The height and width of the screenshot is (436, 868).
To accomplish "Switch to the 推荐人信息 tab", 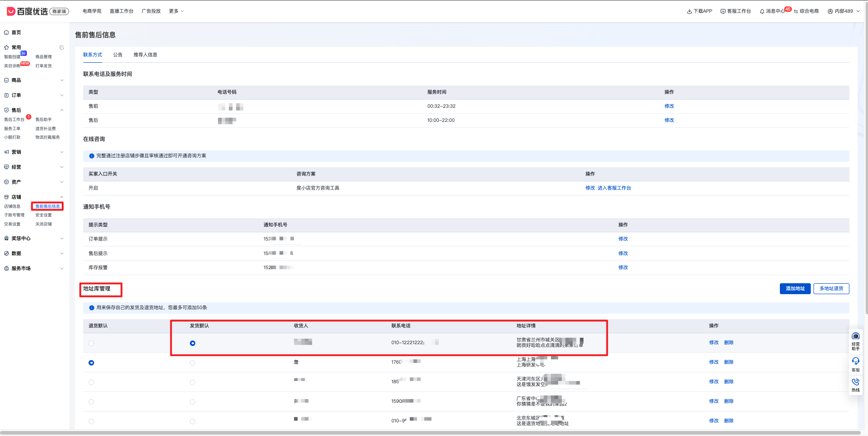I will tap(145, 55).
